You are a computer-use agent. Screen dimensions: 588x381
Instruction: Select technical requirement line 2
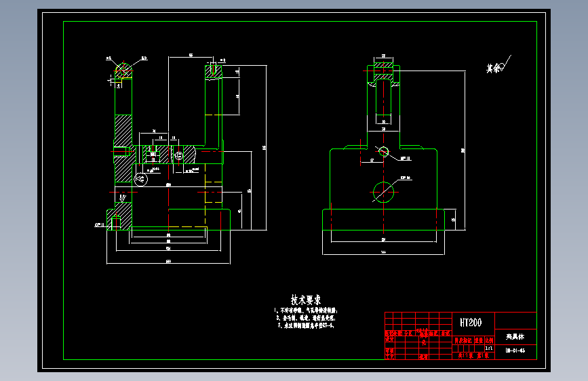(x=306, y=318)
